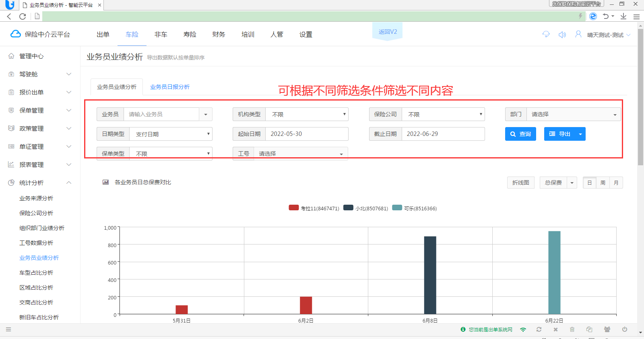The image size is (644, 339).
Task: Click the bar chart icon beside 各业务员日总保费对比
Action: [x=106, y=182]
